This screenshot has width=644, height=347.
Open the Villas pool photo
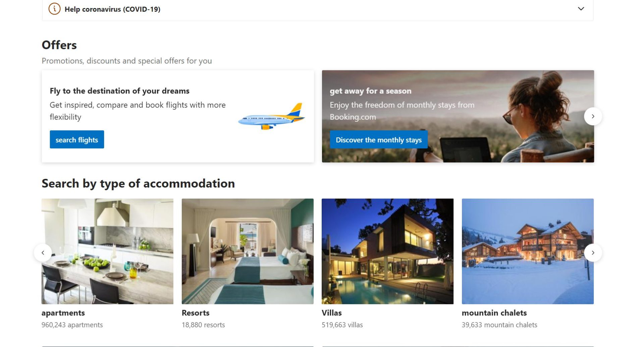coord(387,251)
